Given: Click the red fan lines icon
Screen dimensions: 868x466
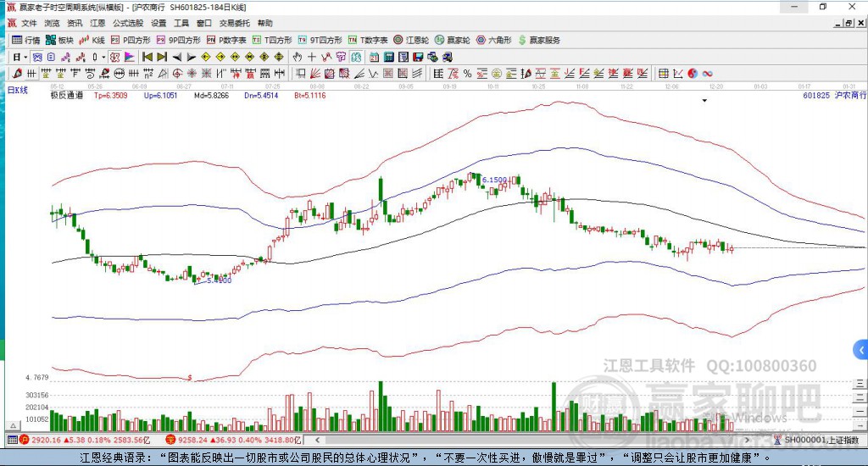Looking at the screenshot, I should click(x=315, y=73).
